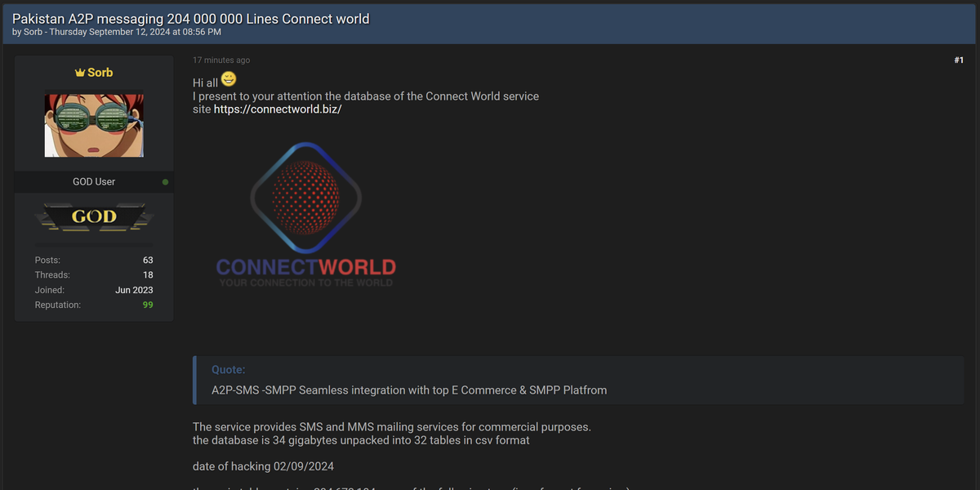980x490 pixels.
Task: Click Sorb's Posts count of 63
Action: point(147,260)
